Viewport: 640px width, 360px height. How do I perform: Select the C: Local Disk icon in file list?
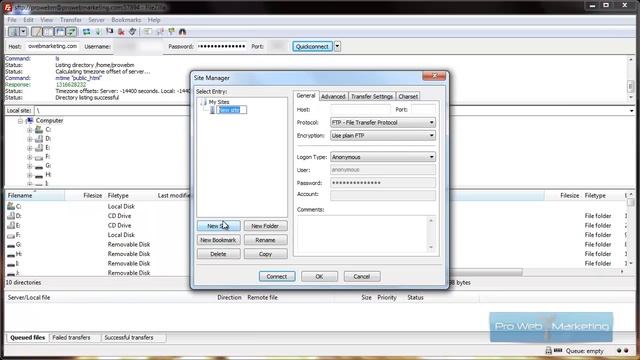(x=11, y=206)
